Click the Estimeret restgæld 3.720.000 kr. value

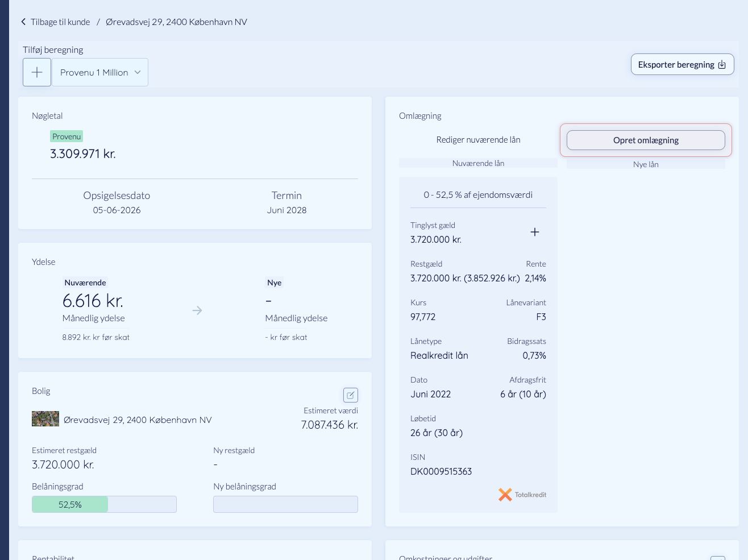(63, 464)
